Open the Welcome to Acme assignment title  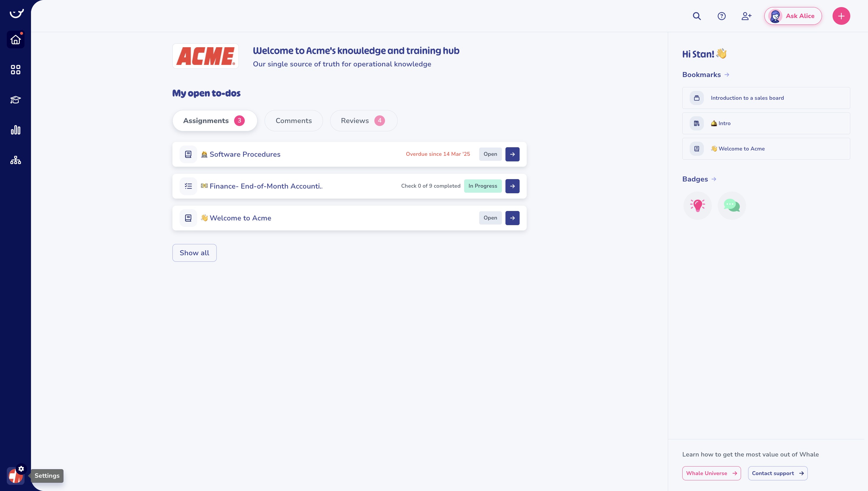[x=236, y=218]
